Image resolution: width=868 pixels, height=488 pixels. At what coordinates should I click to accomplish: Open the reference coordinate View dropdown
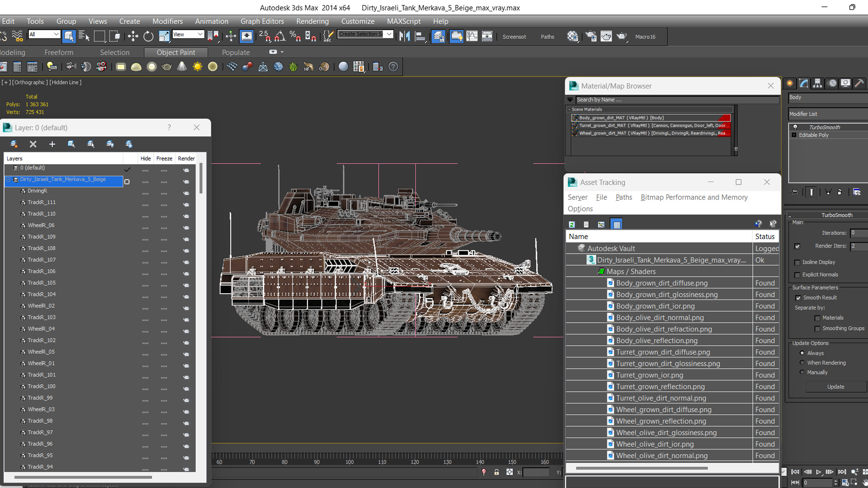tap(188, 34)
